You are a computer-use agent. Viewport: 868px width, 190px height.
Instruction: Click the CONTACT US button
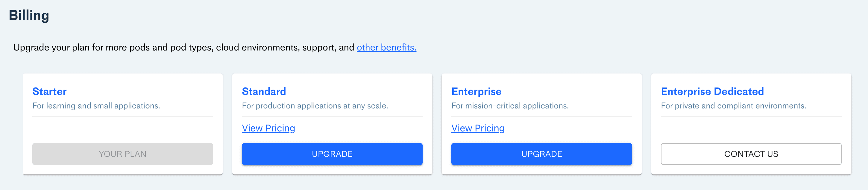coord(751,154)
